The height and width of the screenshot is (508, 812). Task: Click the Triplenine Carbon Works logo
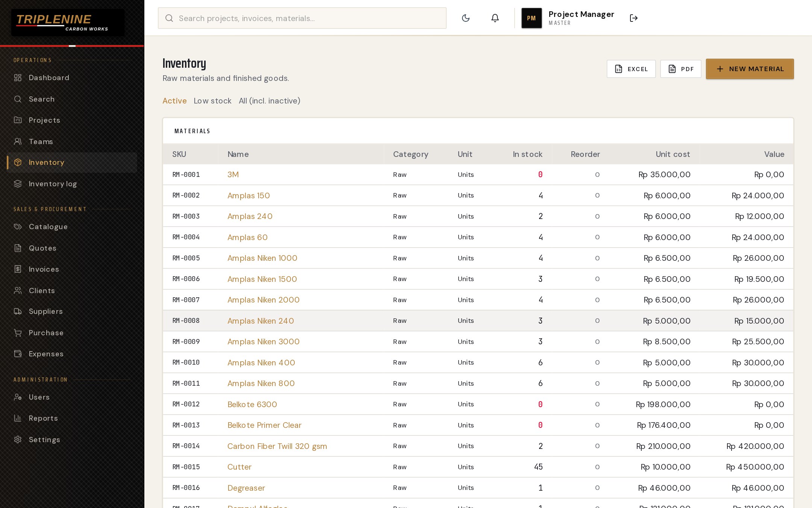point(68,23)
